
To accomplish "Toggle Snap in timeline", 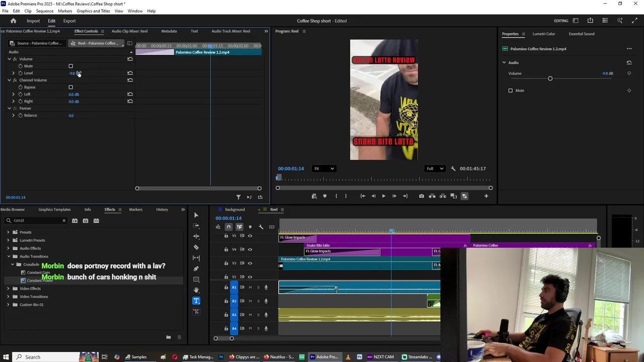I will click(228, 227).
